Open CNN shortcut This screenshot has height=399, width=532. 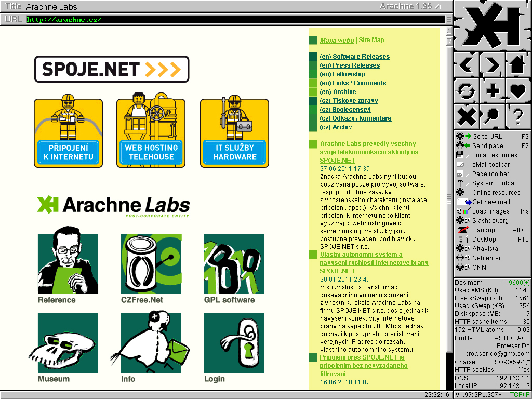(x=493, y=267)
